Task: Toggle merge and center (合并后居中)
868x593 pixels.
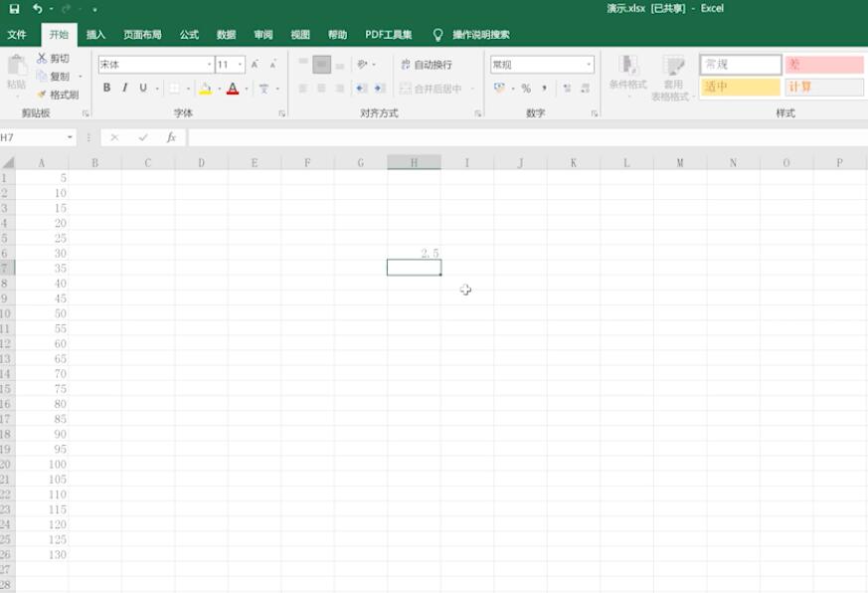Action: [431, 89]
